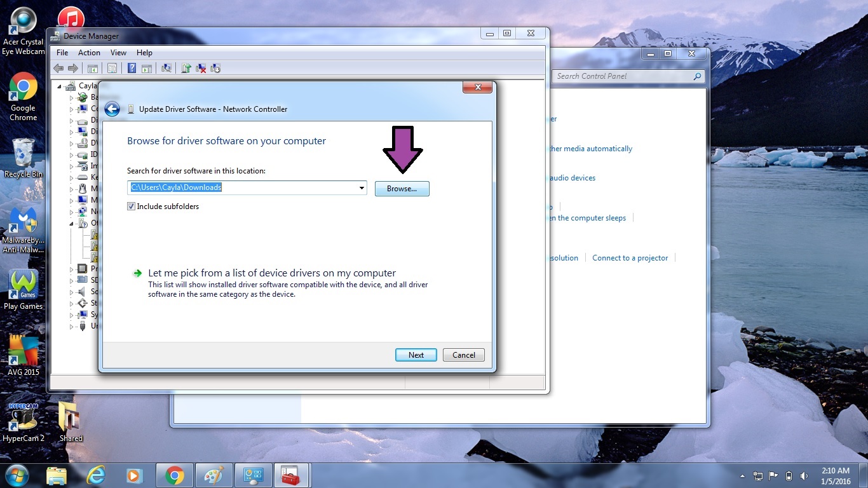The image size is (868, 488).
Task: Select the Mice category icon
Action: [82, 189]
